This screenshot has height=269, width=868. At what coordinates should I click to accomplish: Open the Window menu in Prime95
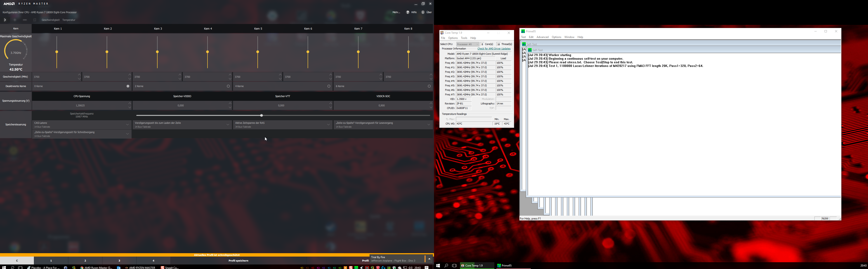click(x=569, y=37)
